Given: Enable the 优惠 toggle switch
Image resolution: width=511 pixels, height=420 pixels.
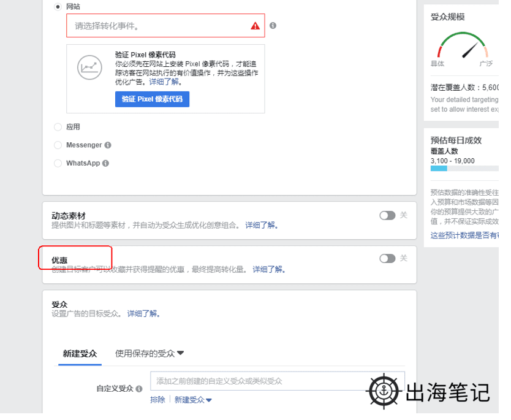Looking at the screenshot, I should click(x=387, y=258).
